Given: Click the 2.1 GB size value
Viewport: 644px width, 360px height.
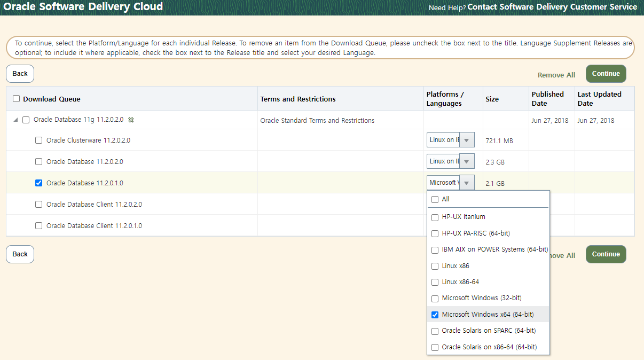Looking at the screenshot, I should 495,183.
